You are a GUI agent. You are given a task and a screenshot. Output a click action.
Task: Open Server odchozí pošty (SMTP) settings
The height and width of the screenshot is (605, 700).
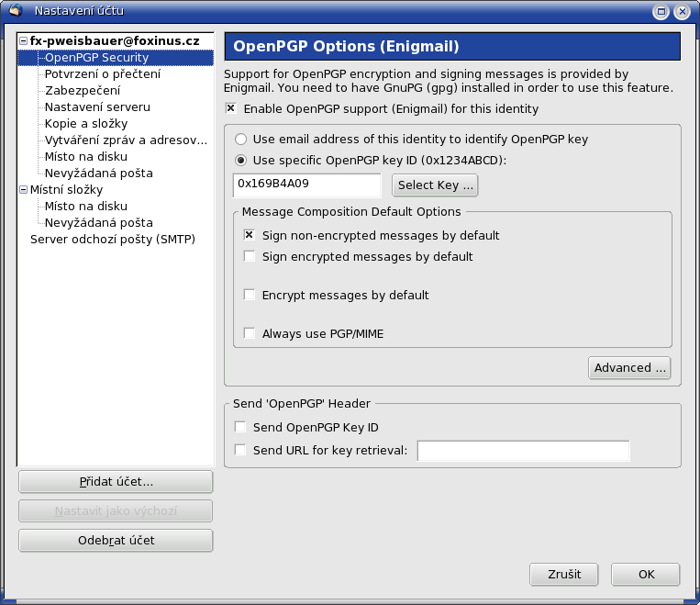113,240
